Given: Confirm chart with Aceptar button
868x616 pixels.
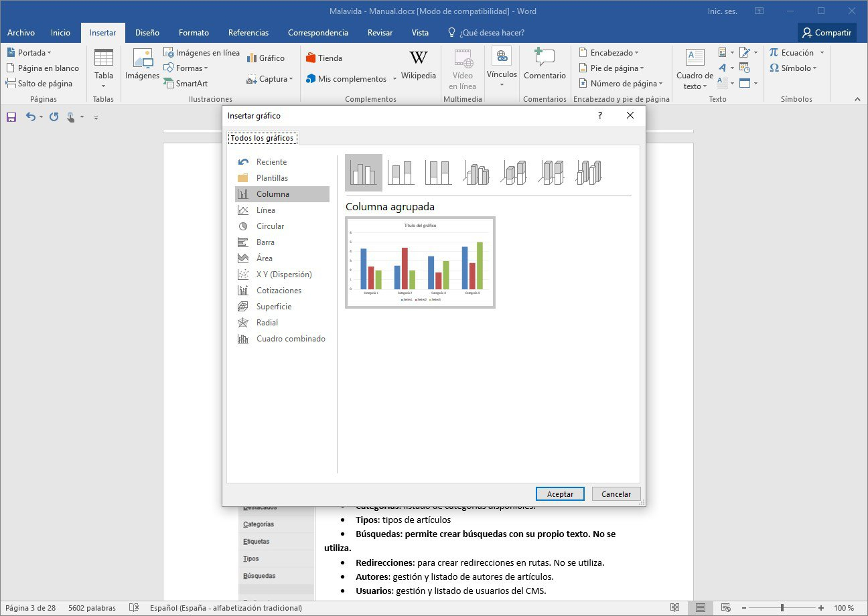Looking at the screenshot, I should click(x=560, y=494).
